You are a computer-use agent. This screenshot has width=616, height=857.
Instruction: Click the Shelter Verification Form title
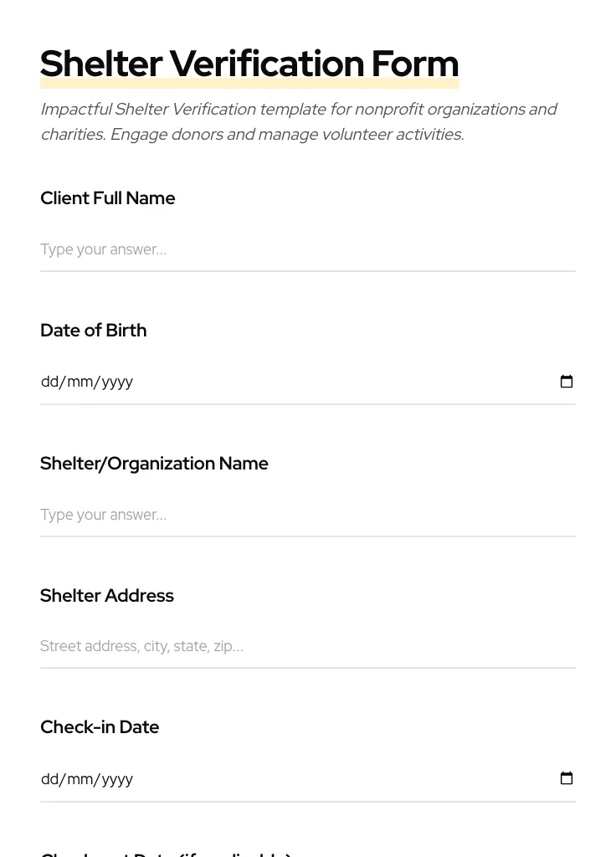[x=249, y=63]
